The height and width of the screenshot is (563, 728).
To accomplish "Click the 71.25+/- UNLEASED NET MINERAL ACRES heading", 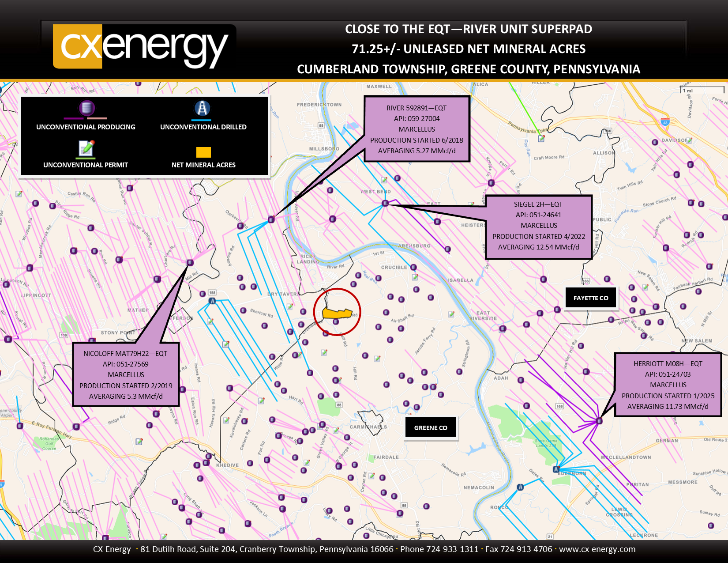I will point(469,49).
